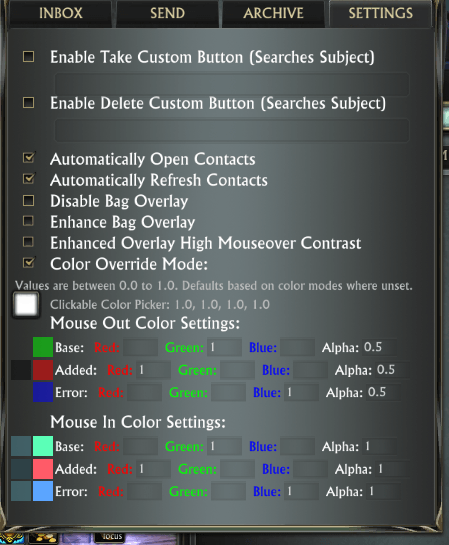Tick Disable Bag Overlay checkbox
The image size is (449, 545).
coord(28,201)
